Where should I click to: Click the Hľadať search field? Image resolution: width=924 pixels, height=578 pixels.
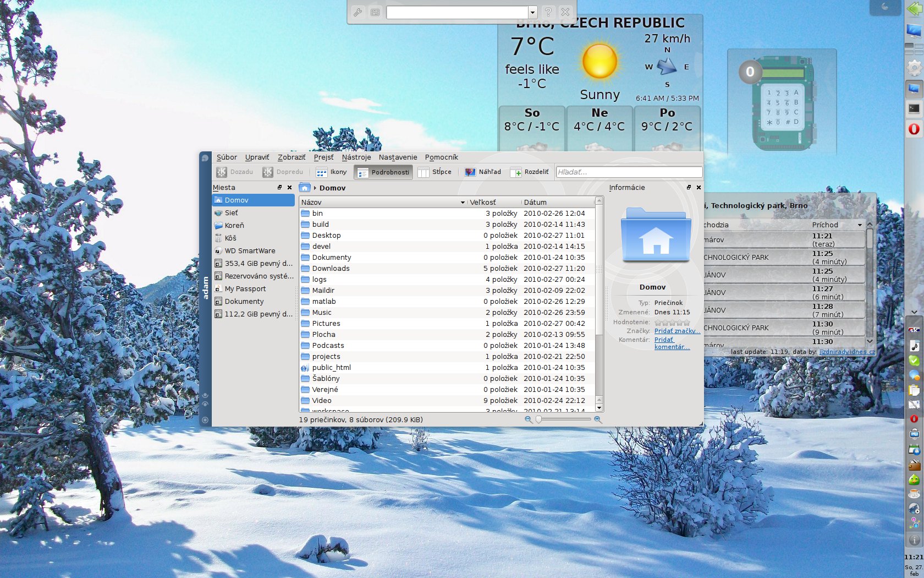629,172
